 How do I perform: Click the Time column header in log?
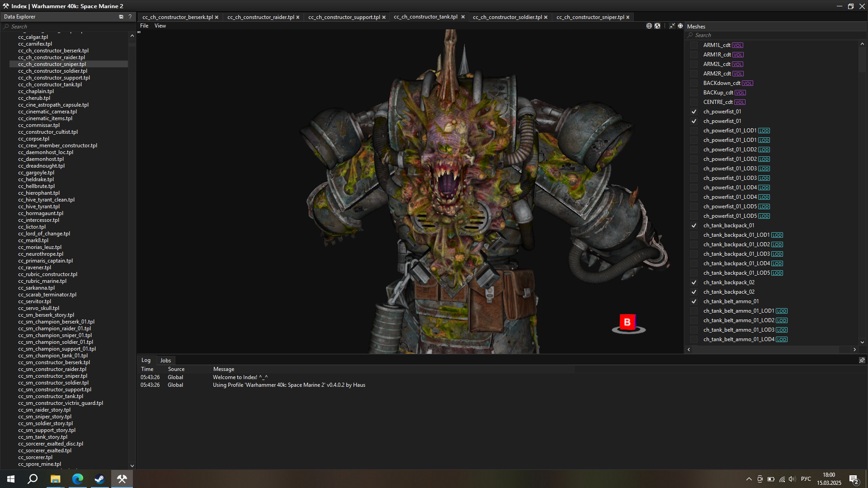click(x=147, y=369)
